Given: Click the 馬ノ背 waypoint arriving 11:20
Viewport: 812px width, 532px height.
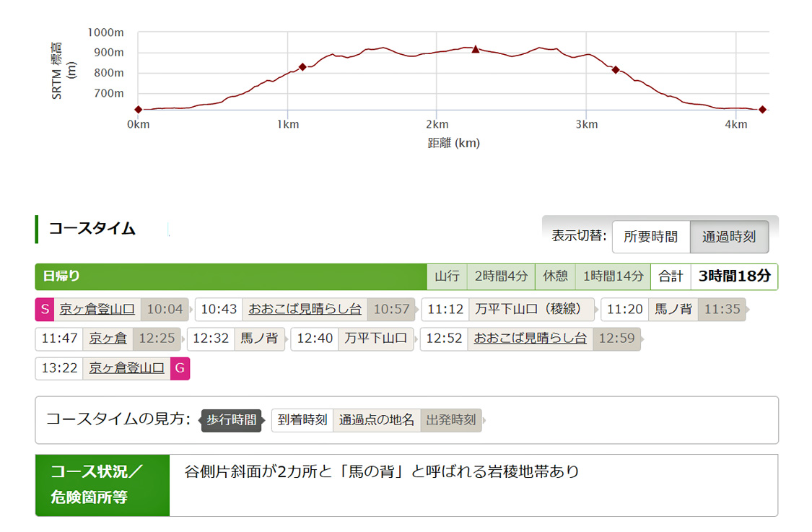Looking at the screenshot, I should tap(673, 310).
